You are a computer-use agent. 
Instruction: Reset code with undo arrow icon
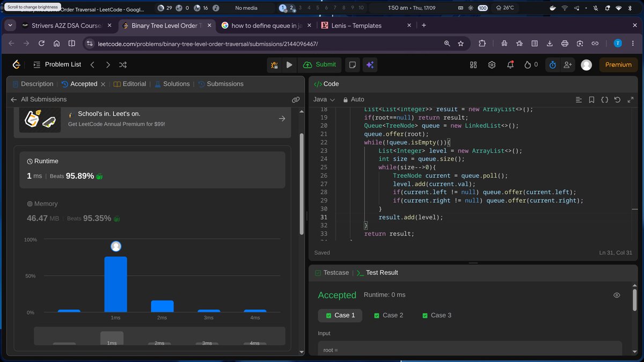click(617, 100)
